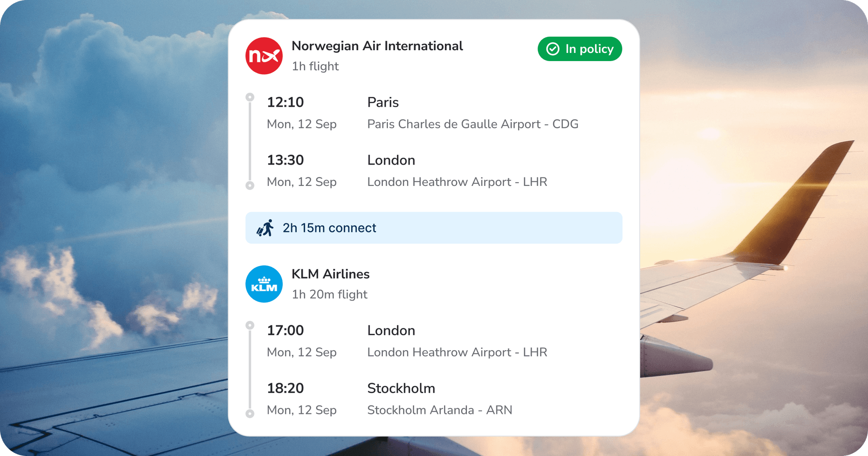Click the 1h flight duration label

coord(315,66)
